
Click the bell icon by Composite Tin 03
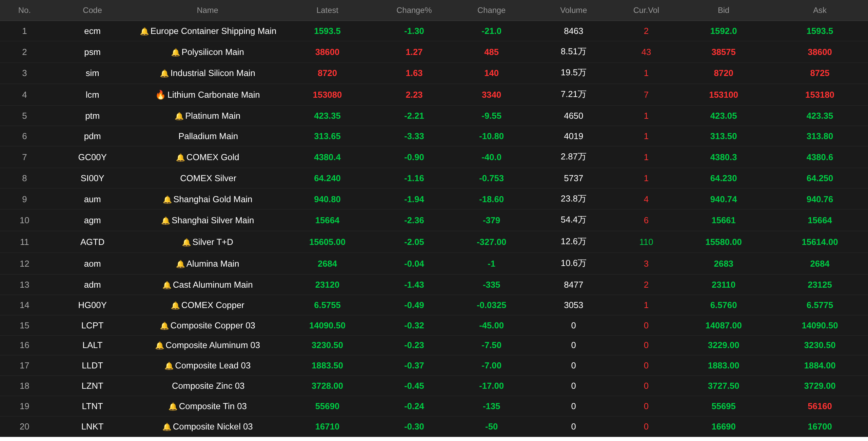point(173,406)
